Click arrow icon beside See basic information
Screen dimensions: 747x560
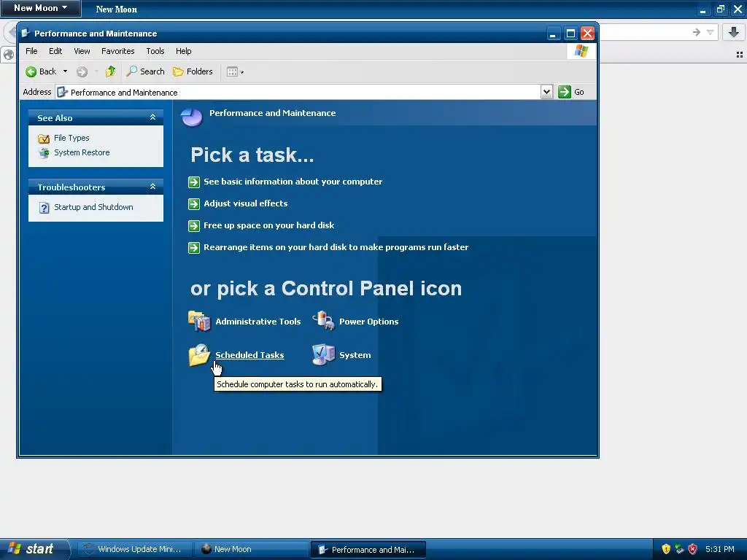tap(194, 182)
